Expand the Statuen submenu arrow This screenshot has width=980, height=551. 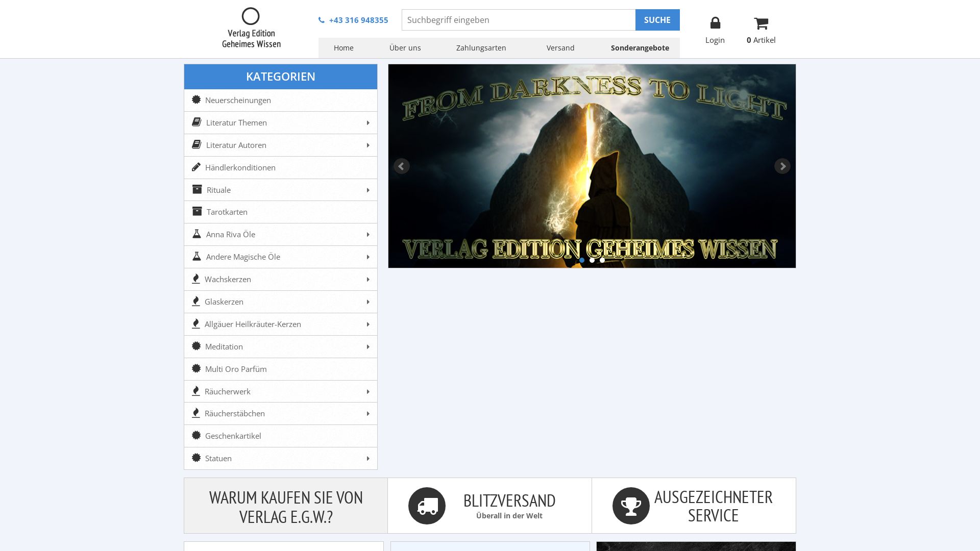click(368, 459)
